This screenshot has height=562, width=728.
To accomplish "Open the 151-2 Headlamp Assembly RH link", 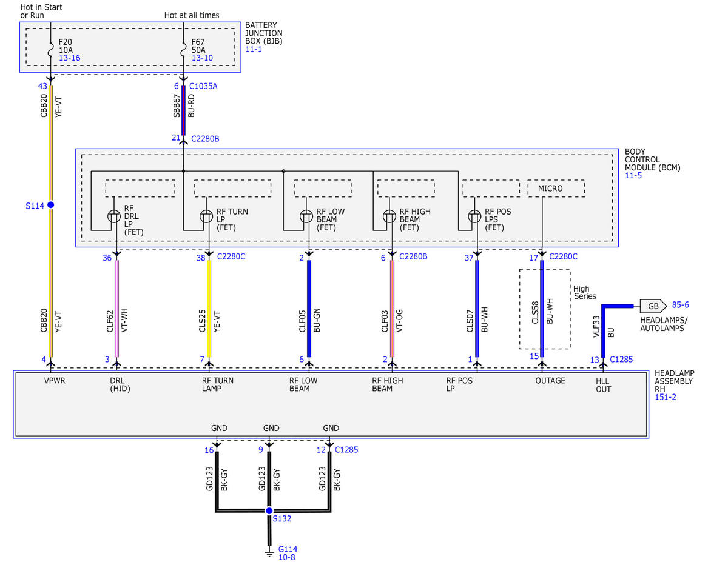I will tap(666, 396).
